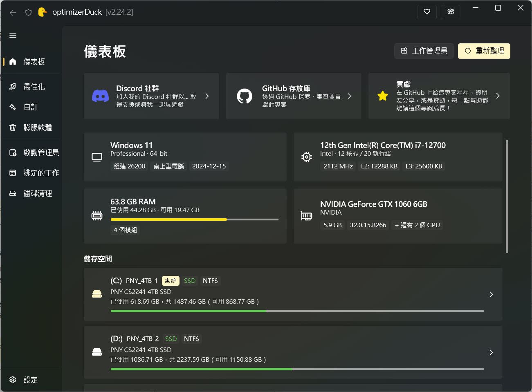The height and width of the screenshot is (392, 532).
Task: Click the CPU chip icon on Intel card
Action: [x=307, y=157]
